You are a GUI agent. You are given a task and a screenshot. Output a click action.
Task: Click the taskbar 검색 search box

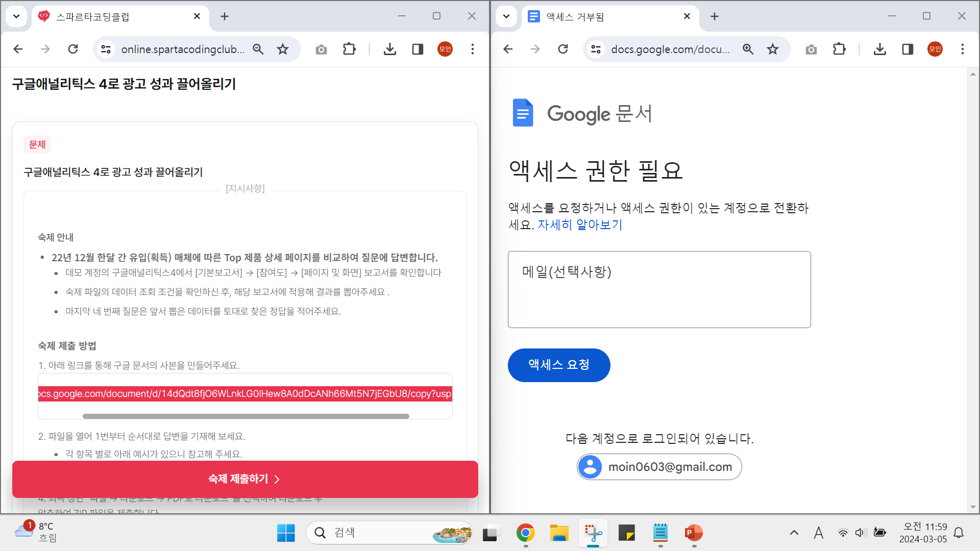click(x=389, y=533)
